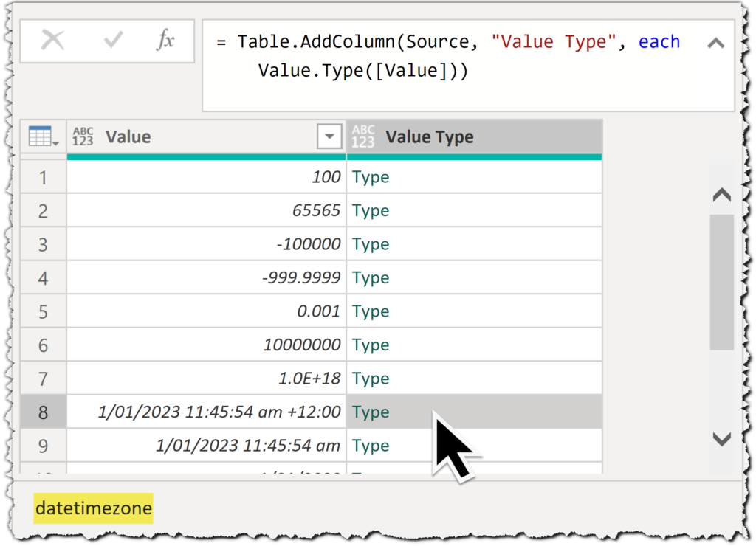This screenshot has width=756, height=546.
Task: Open the Type link in row 8
Action: click(x=371, y=412)
